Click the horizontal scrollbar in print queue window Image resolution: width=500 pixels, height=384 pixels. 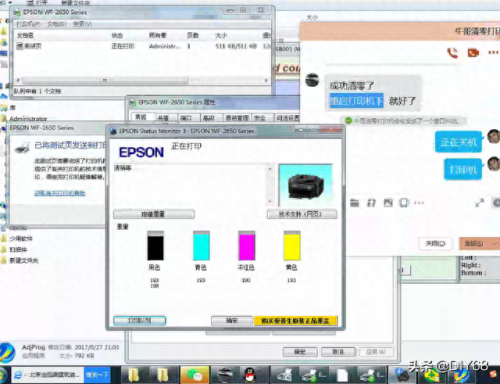coord(142,80)
